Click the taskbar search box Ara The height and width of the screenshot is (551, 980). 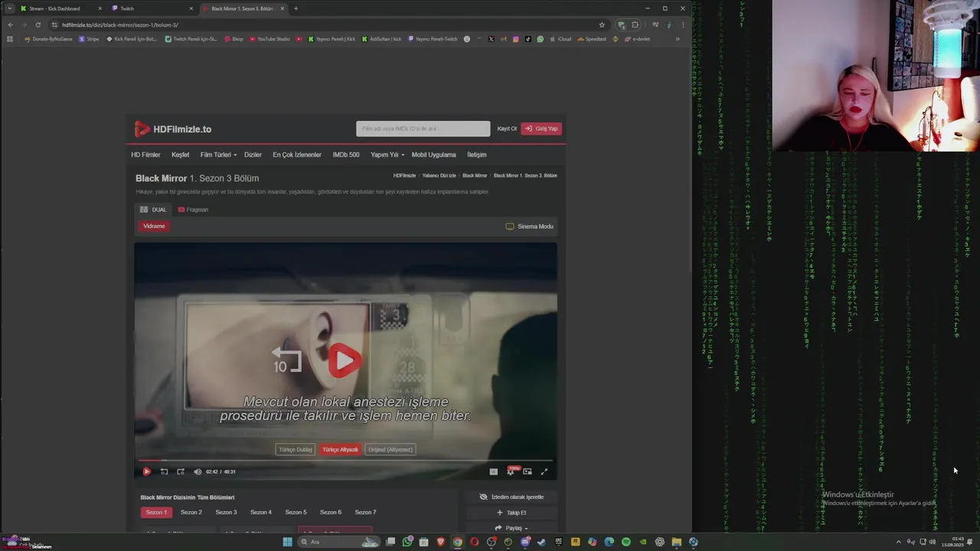(x=339, y=542)
